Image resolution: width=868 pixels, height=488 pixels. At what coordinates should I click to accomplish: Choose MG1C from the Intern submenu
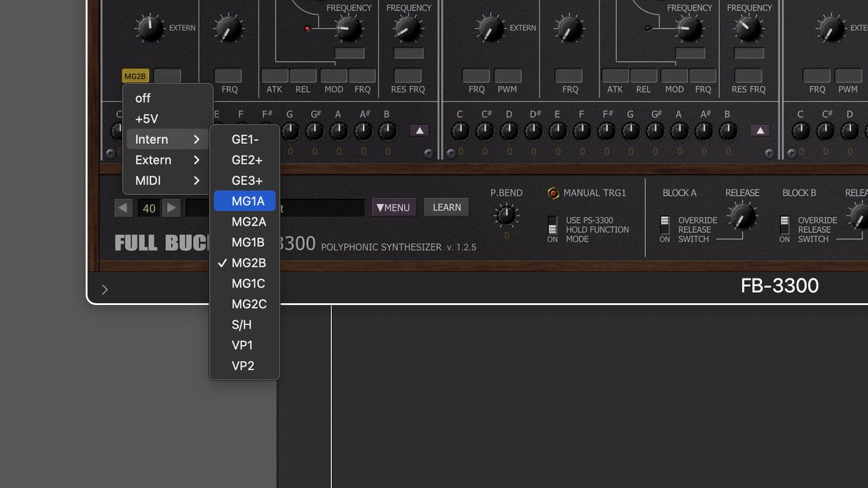click(x=244, y=284)
